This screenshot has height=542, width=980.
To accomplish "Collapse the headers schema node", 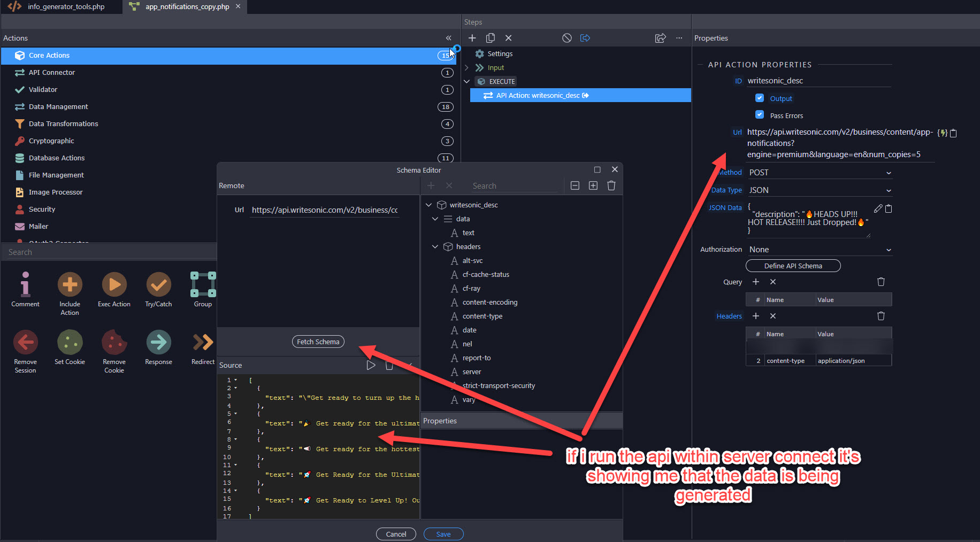I will coord(435,246).
